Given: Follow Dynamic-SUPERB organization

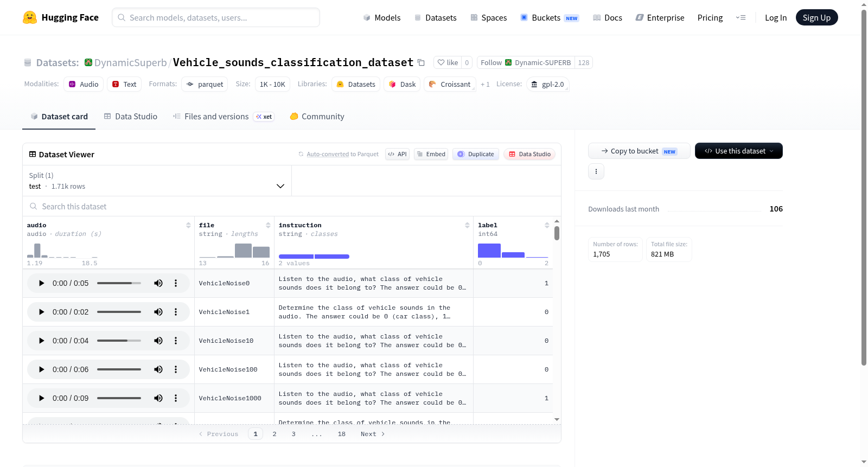Looking at the screenshot, I should tap(526, 62).
